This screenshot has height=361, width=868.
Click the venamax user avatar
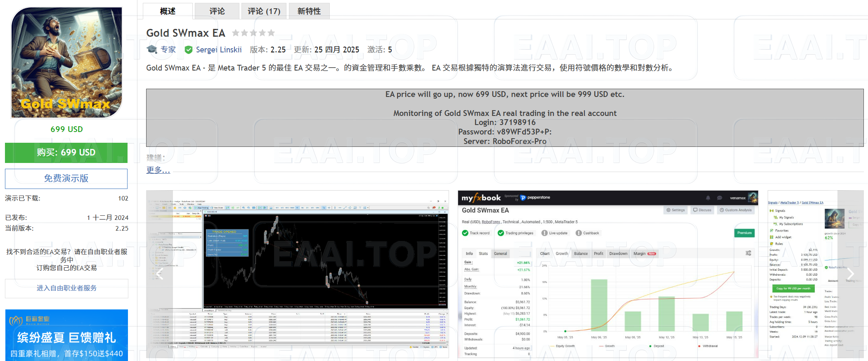[x=753, y=198]
